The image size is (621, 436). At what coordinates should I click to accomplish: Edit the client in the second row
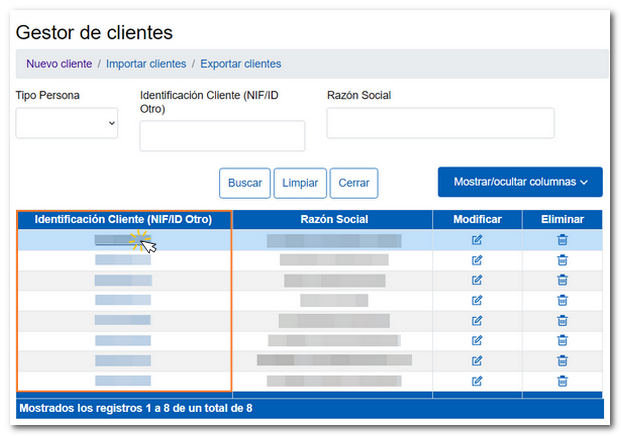click(477, 260)
